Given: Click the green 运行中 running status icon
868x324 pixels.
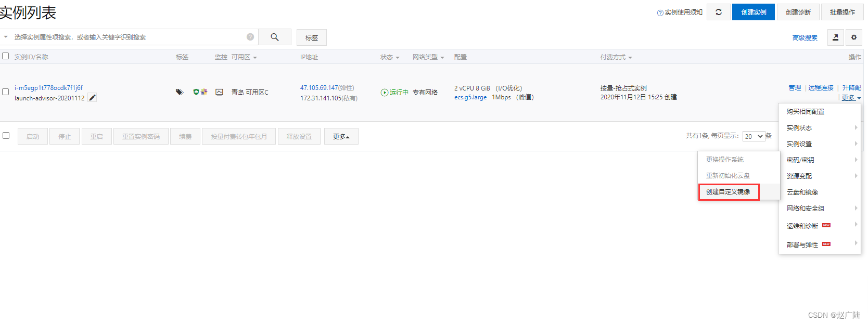Looking at the screenshot, I should point(385,93).
